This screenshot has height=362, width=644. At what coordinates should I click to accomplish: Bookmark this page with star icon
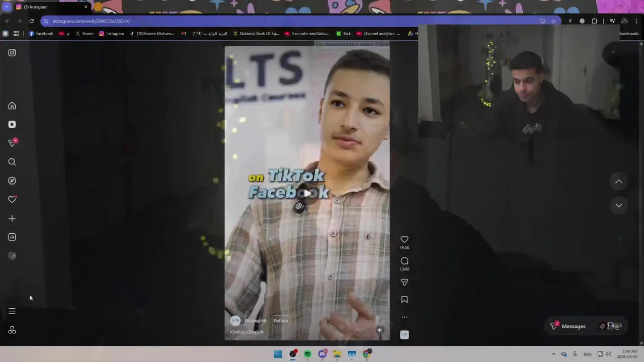point(553,21)
